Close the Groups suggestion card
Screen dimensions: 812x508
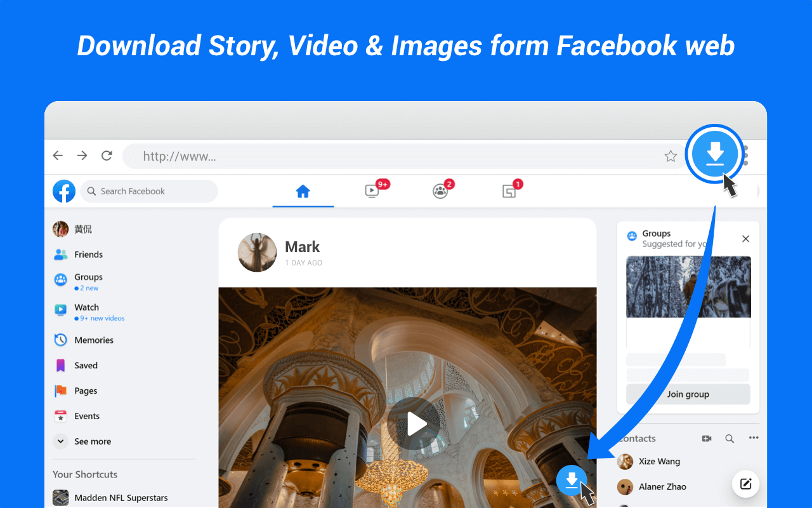(x=746, y=239)
